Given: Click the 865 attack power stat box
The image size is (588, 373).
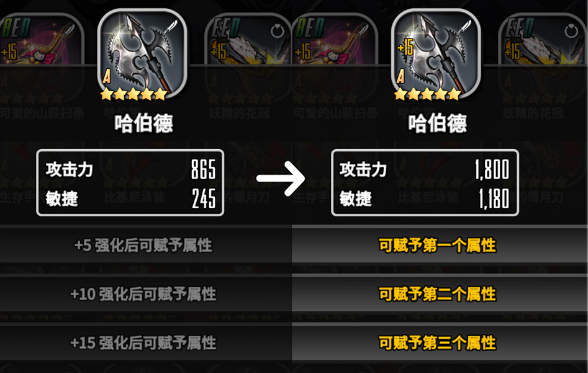Looking at the screenshot, I should [x=130, y=183].
